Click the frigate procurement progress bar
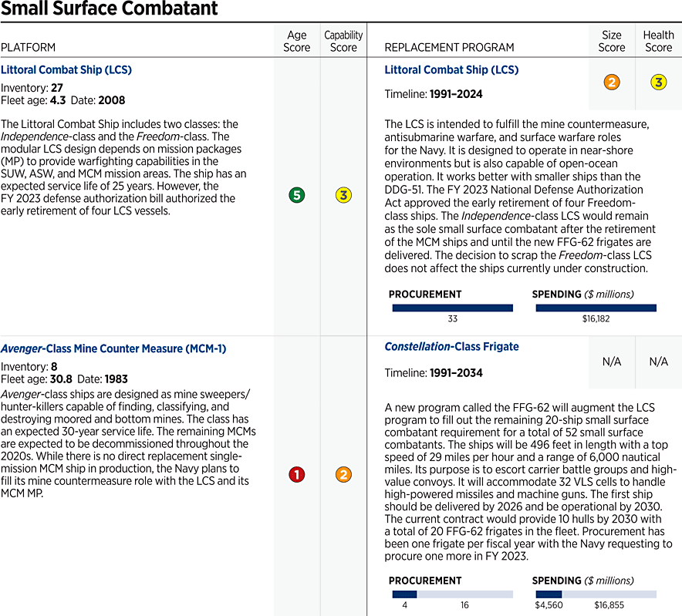682x616 pixels. [452, 594]
